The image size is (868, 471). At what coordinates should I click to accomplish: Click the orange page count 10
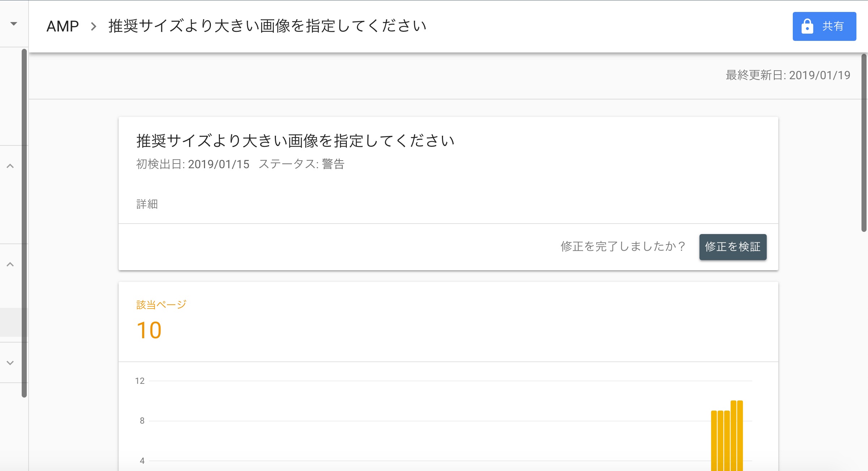[149, 330]
